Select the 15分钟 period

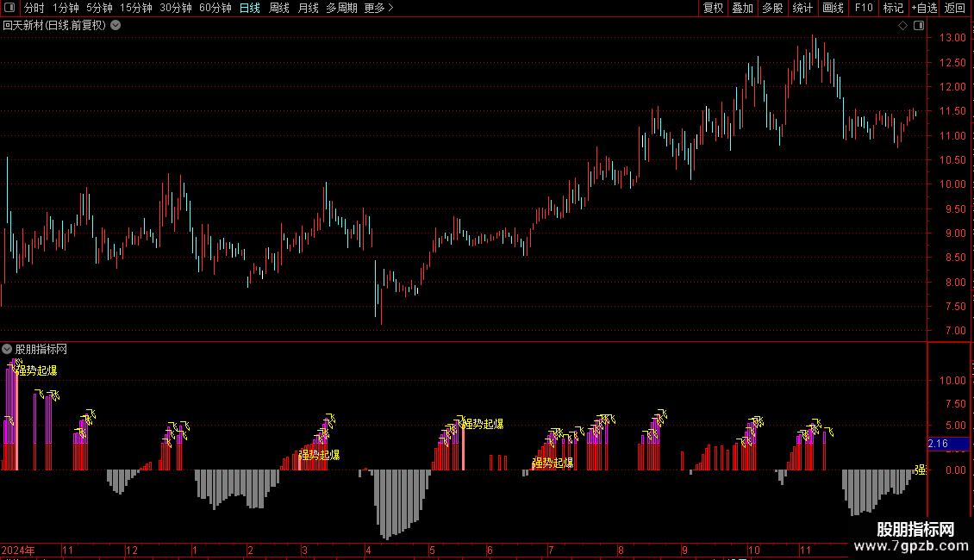[136, 8]
